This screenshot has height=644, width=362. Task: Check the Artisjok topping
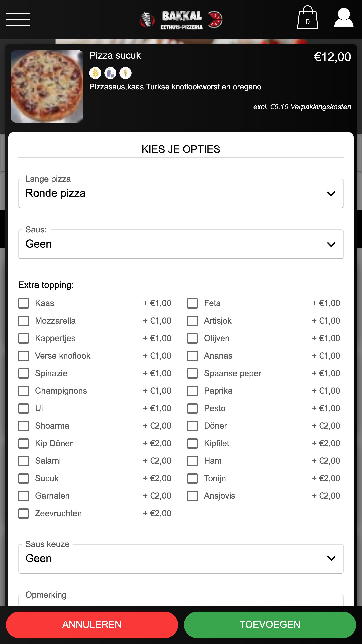(x=192, y=321)
